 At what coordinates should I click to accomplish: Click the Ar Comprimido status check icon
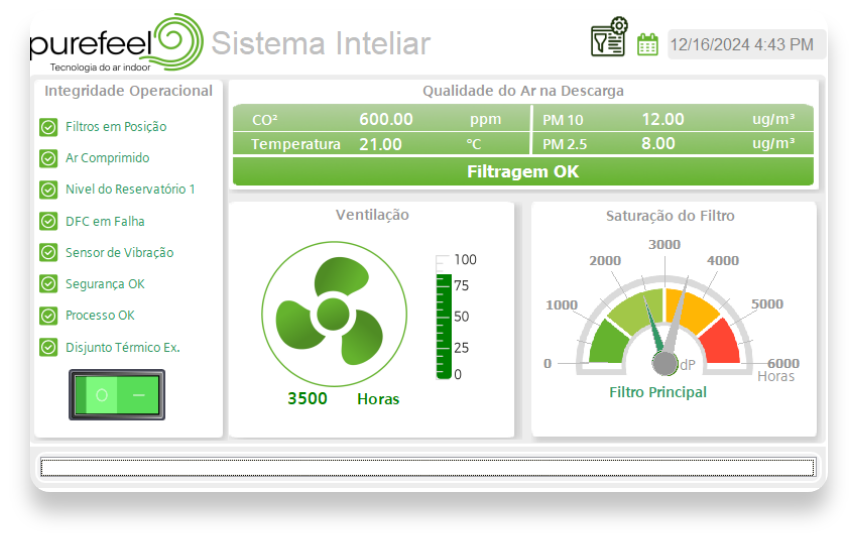click(48, 158)
